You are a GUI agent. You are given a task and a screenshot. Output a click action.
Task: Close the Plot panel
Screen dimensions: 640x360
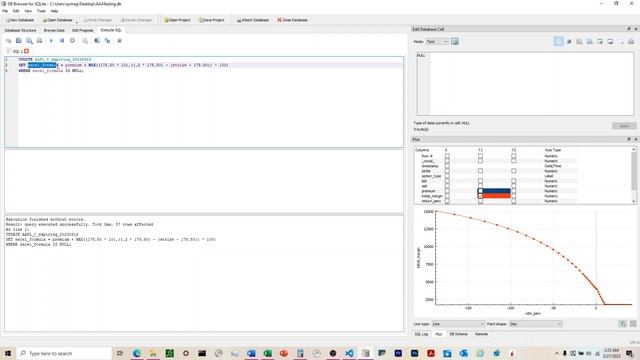636,139
